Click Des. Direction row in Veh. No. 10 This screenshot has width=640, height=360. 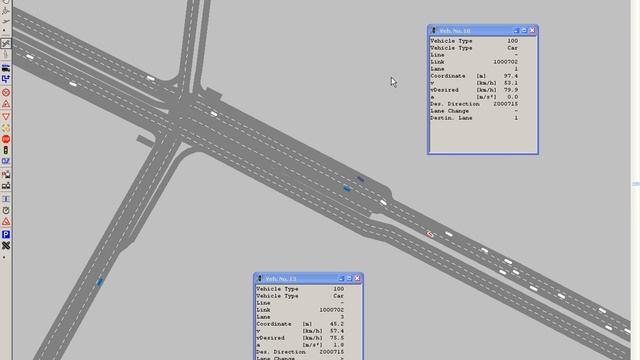pos(474,104)
